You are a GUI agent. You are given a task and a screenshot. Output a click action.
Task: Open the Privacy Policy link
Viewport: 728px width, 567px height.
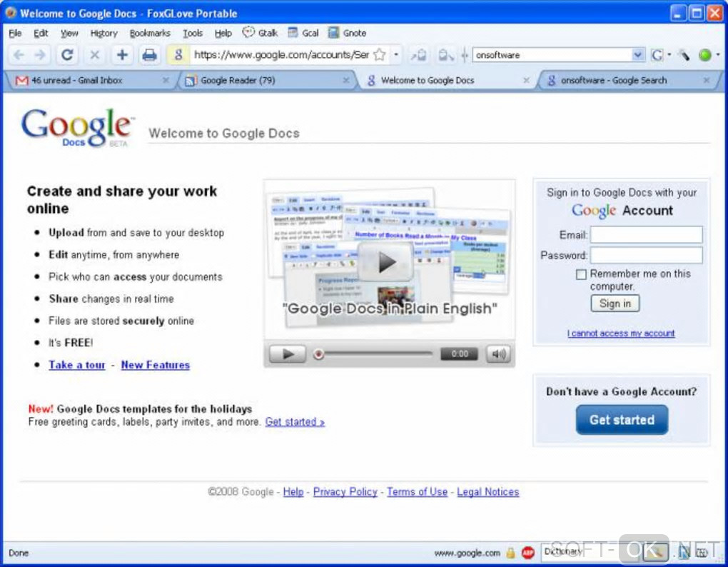click(345, 492)
